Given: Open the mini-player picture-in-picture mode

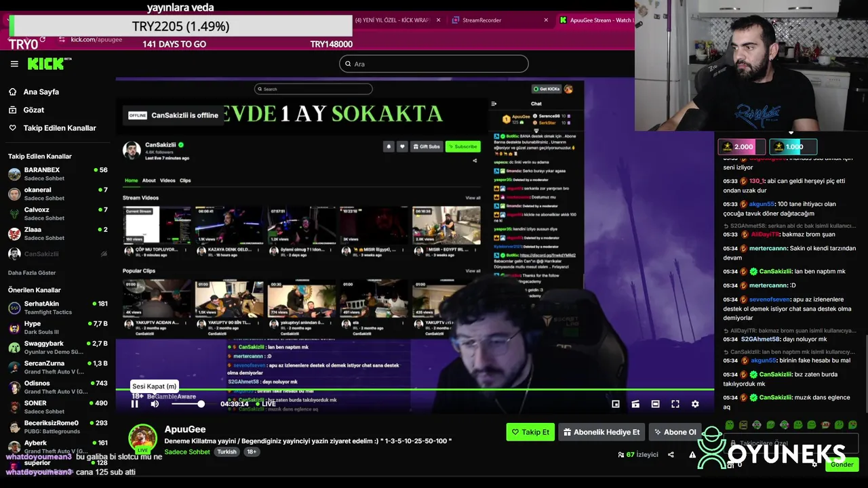Looking at the screenshot, I should point(616,404).
